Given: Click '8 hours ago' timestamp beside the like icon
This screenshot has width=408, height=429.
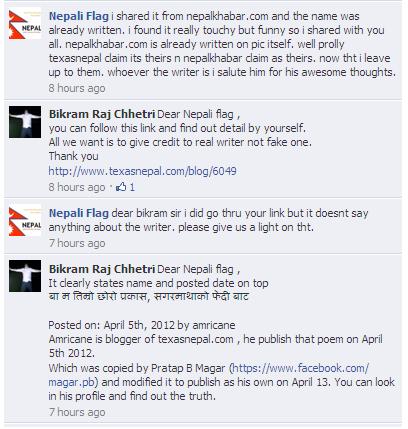Looking at the screenshot, I should 77,187.
